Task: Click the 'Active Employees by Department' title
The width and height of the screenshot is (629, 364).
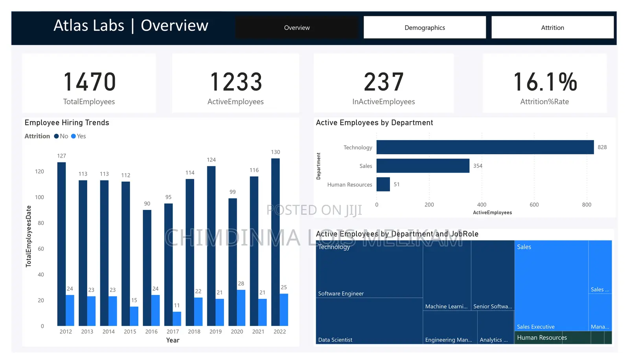Action: (374, 123)
